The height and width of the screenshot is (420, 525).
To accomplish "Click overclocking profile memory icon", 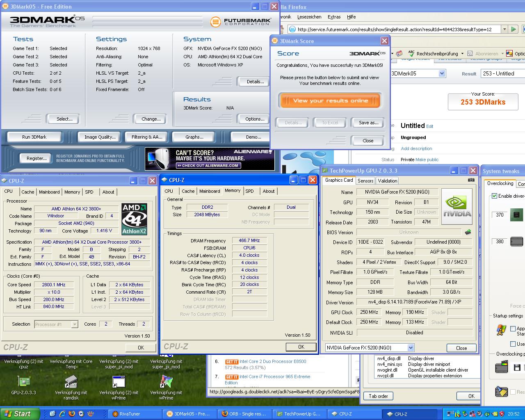I will coord(501,367).
